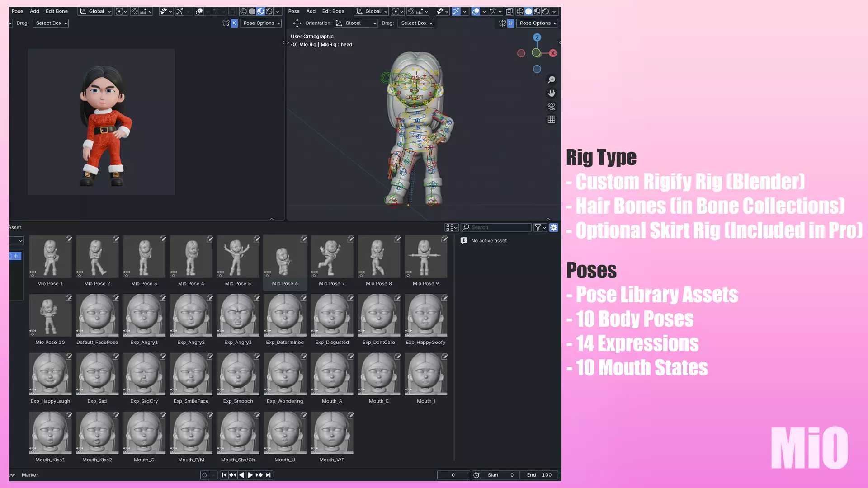The image size is (868, 488).
Task: Click Start frame field
Action: (500, 475)
